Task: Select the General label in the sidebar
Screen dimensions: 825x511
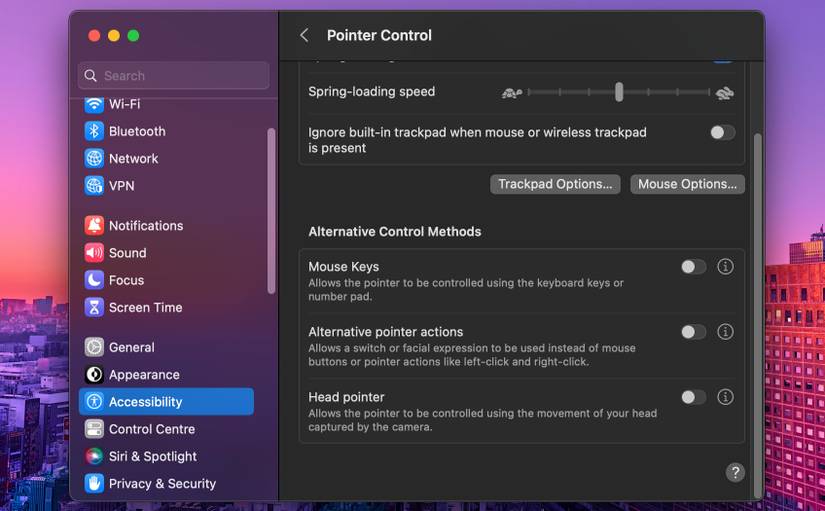Action: click(132, 347)
